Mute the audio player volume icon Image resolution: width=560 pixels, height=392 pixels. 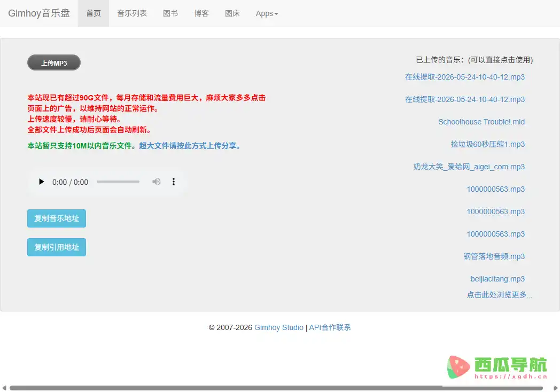(x=156, y=182)
